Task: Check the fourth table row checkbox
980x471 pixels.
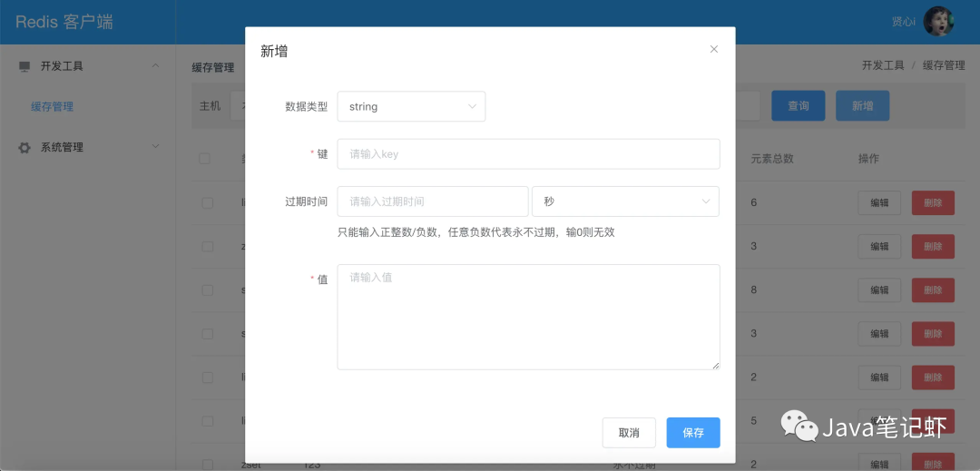Action: click(208, 334)
